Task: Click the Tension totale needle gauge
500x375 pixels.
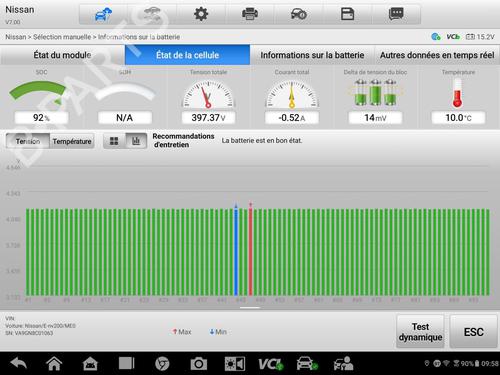Action: click(208, 95)
